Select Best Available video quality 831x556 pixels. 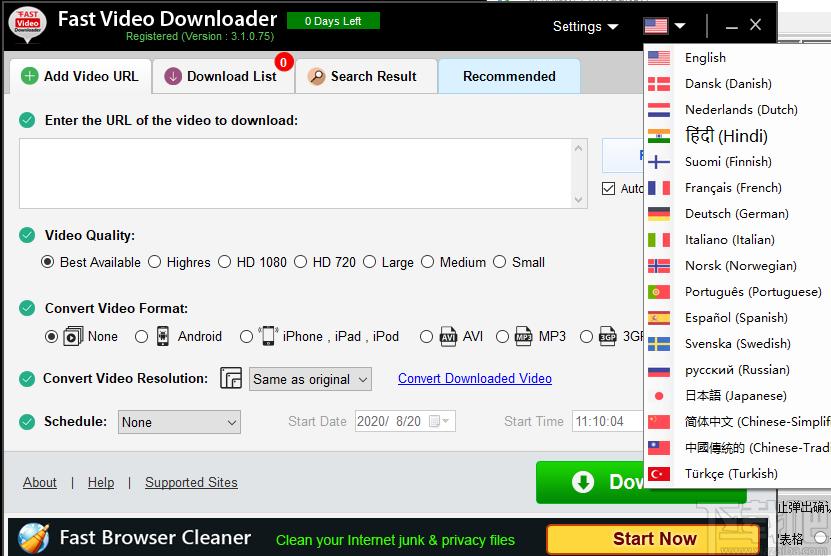tap(48, 262)
